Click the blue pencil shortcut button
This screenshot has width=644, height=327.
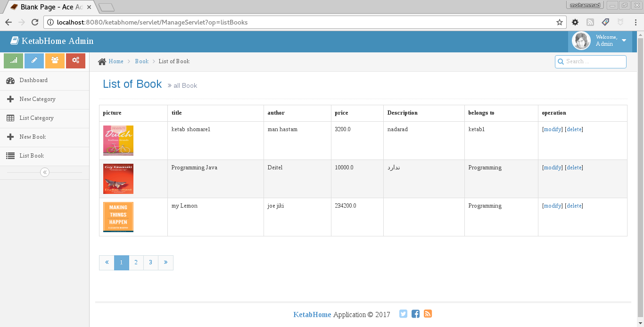coord(34,61)
